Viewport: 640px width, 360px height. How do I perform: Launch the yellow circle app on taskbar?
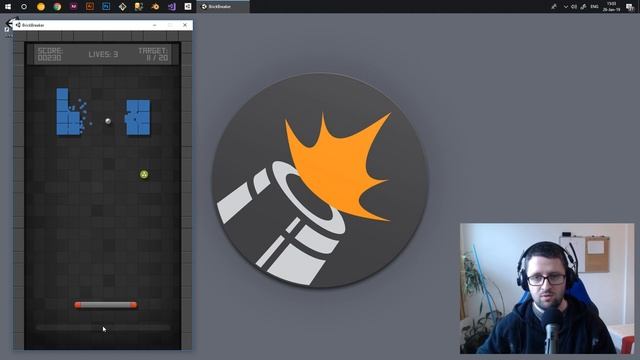point(41,7)
